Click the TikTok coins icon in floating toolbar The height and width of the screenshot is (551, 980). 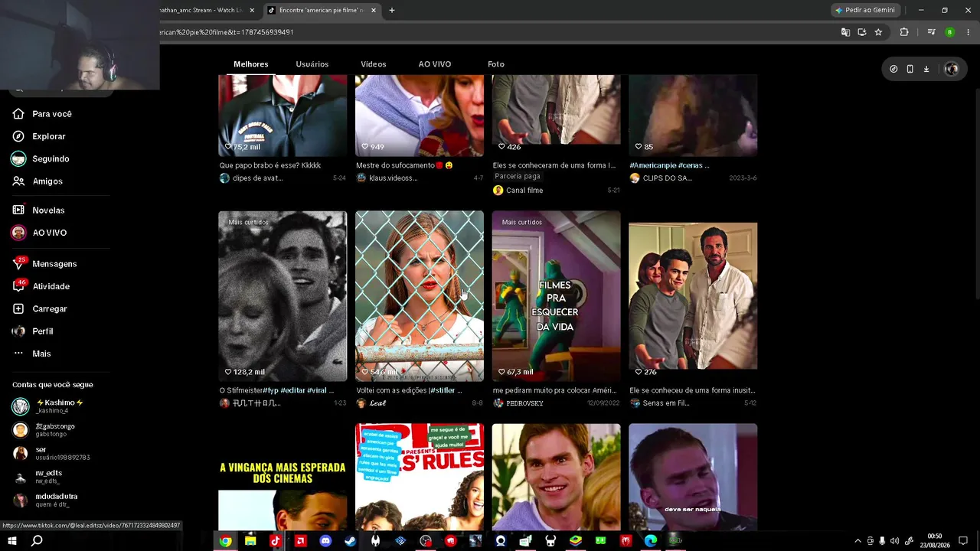click(x=893, y=69)
